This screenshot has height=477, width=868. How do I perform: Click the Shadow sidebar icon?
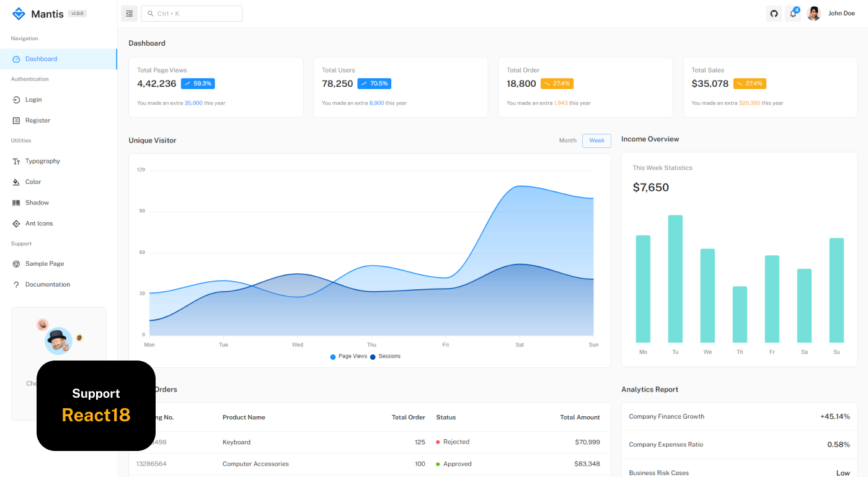[x=16, y=202]
